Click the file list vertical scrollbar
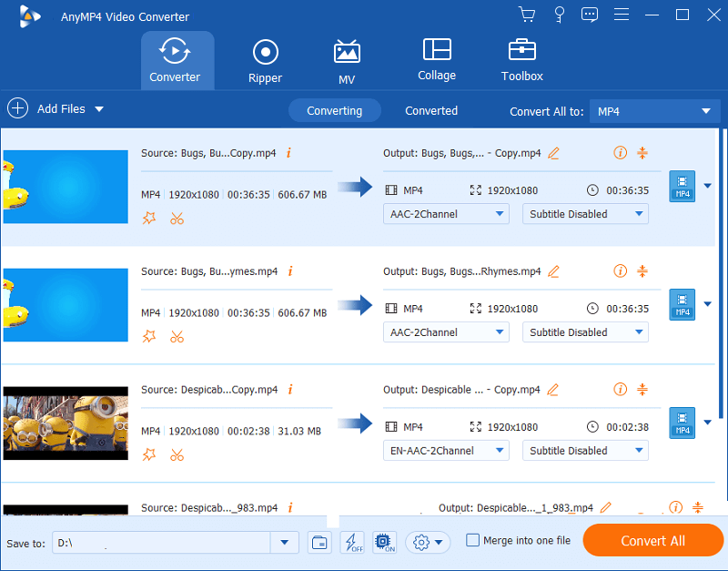728x571 pixels. (x=721, y=274)
